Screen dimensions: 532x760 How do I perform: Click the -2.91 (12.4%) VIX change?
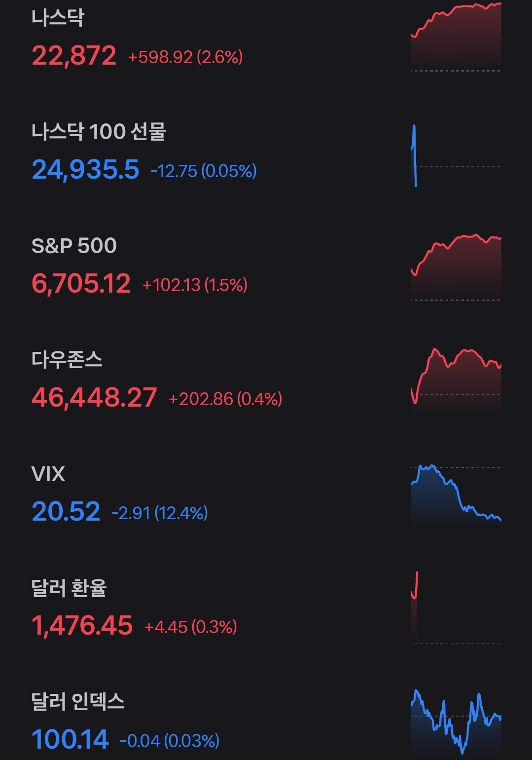tap(160, 513)
